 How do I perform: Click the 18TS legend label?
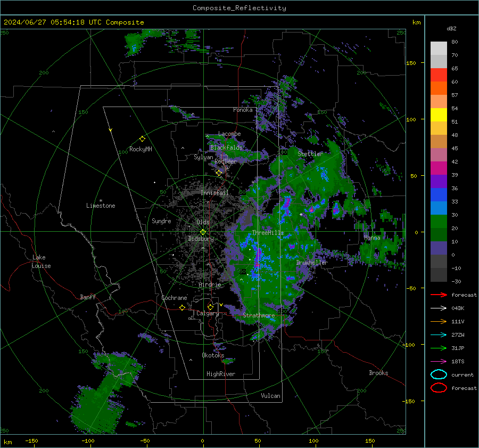coord(458,362)
